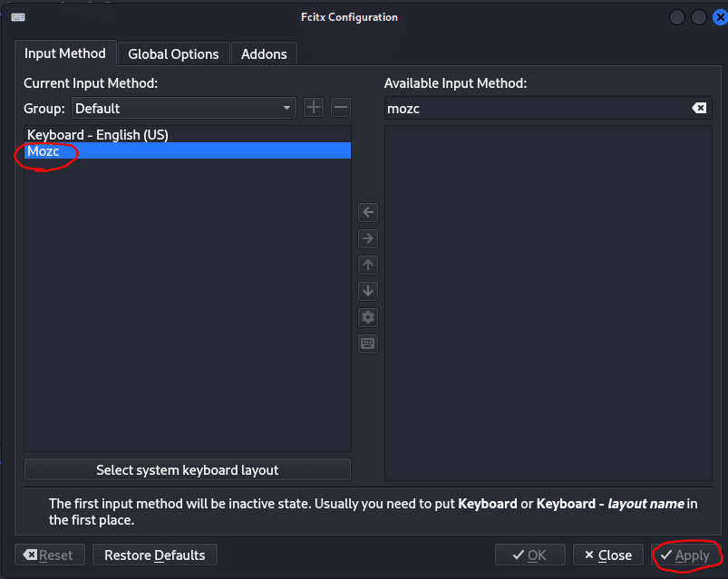Switch to the Addons tab
The height and width of the screenshot is (579, 728).
[264, 54]
